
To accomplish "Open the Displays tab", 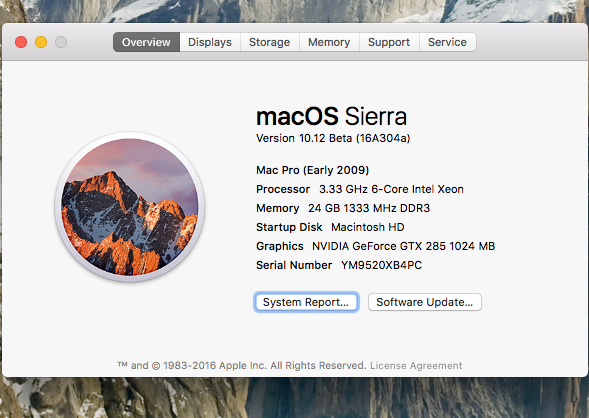I will pyautogui.click(x=210, y=42).
